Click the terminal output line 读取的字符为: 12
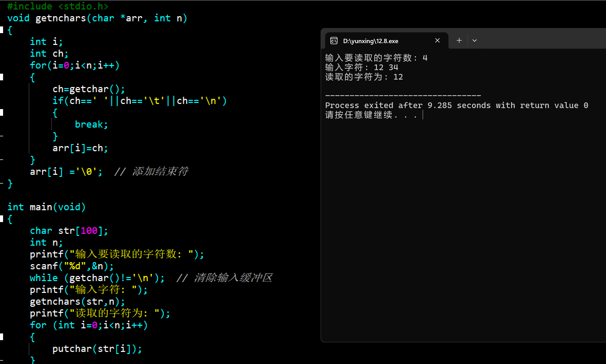Image resolution: width=606 pixels, height=364 pixels. point(364,77)
